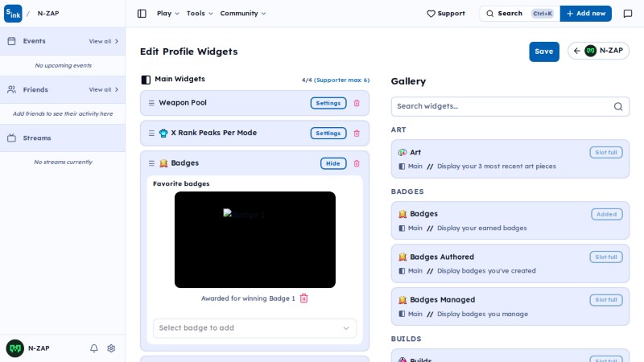Delete the Badges widget via trash icon
Image resolution: width=644 pixels, height=362 pixels.
click(x=357, y=163)
